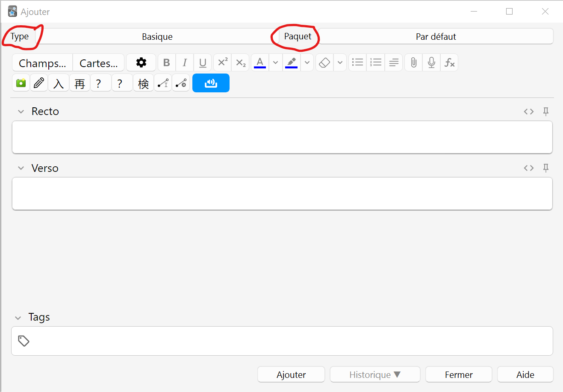Image resolution: width=563 pixels, height=392 pixels.
Task: Toggle bold text formatting
Action: coord(167,62)
